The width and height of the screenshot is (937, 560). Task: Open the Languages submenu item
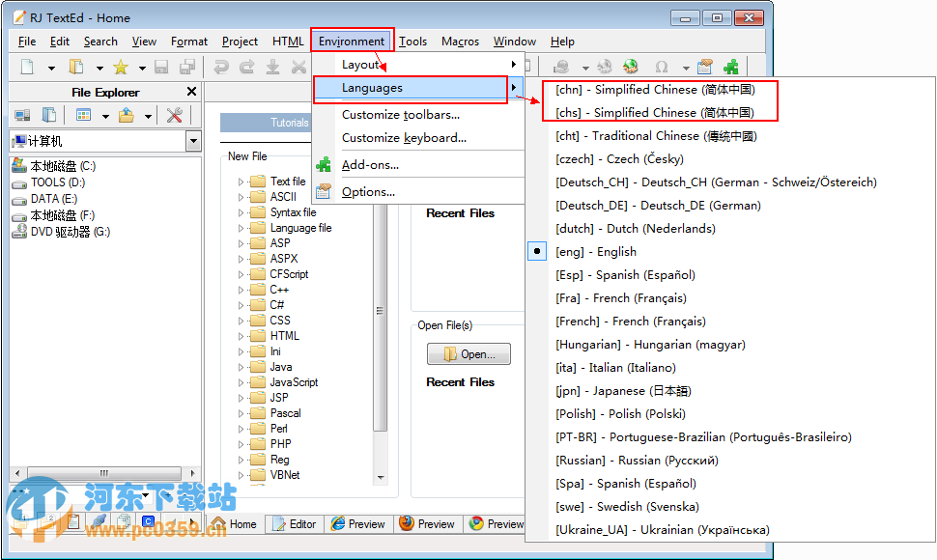(x=418, y=88)
